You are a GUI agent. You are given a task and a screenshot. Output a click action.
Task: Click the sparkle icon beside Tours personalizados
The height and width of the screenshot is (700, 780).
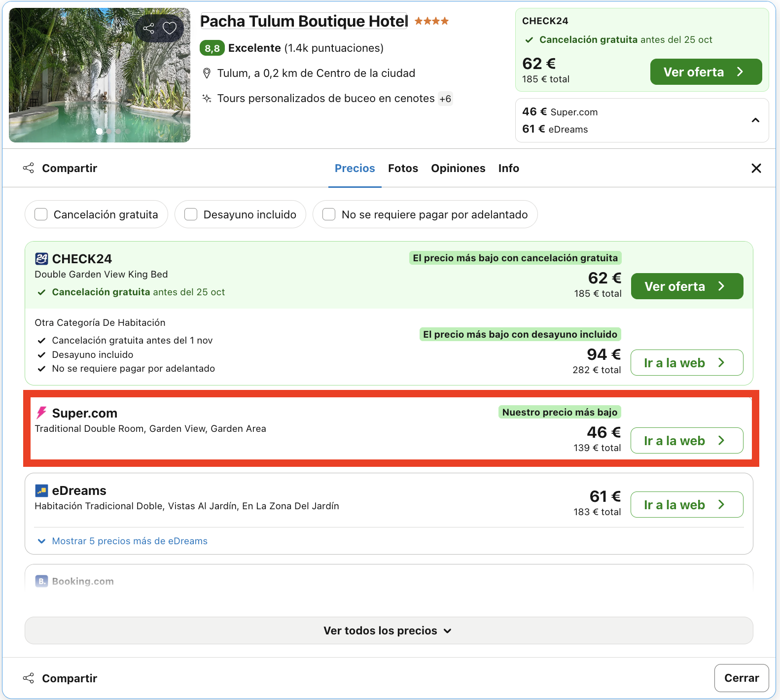[207, 98]
